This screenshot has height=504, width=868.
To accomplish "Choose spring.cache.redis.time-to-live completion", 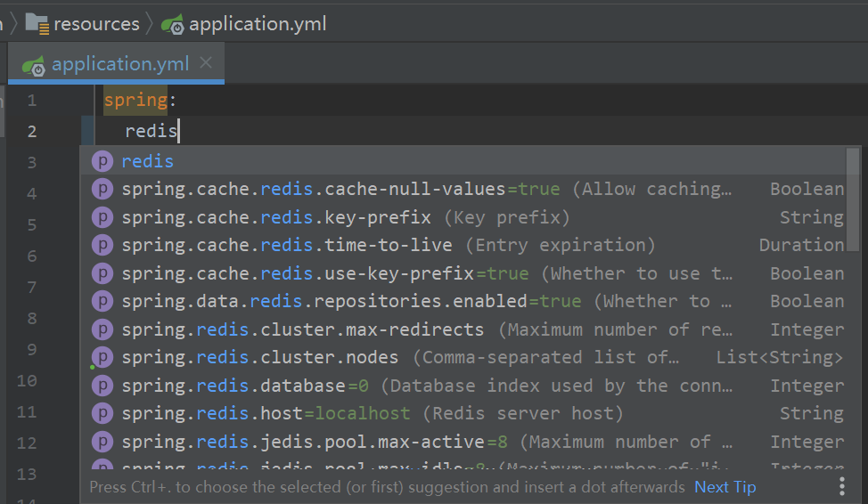I will [287, 245].
